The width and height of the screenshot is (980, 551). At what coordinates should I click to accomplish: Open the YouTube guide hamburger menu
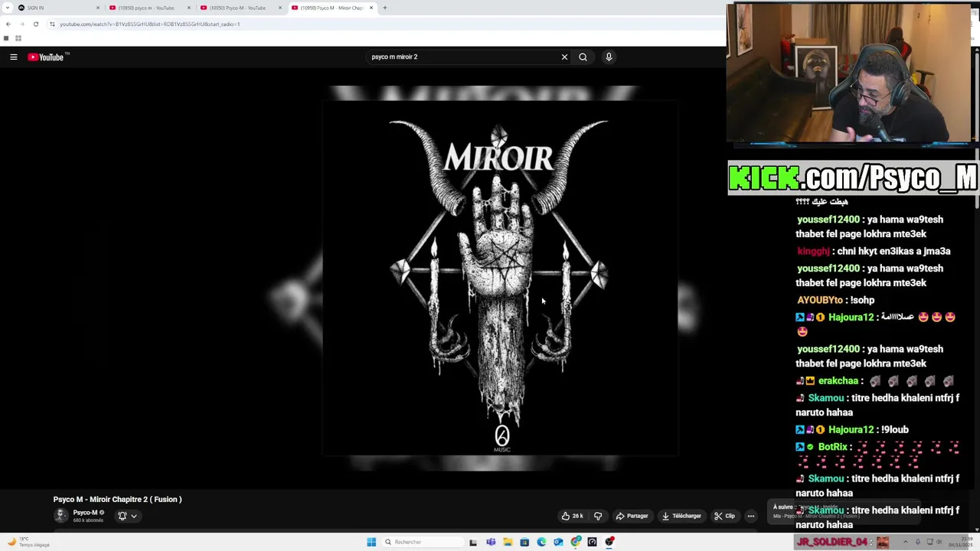pyautogui.click(x=13, y=57)
